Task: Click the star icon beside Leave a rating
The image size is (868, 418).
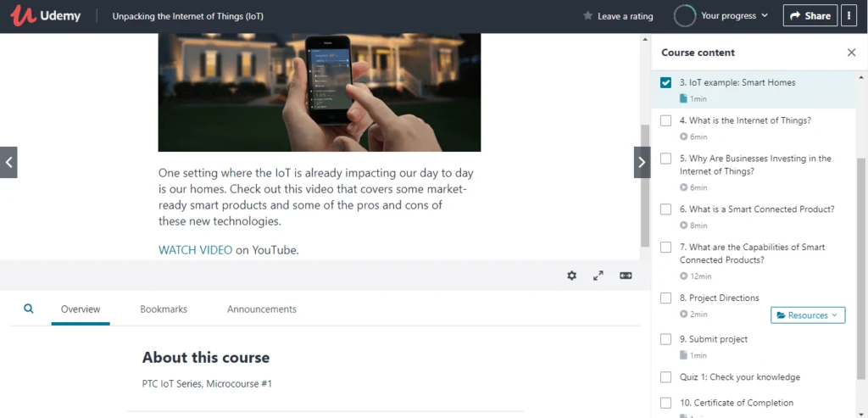Action: [587, 16]
